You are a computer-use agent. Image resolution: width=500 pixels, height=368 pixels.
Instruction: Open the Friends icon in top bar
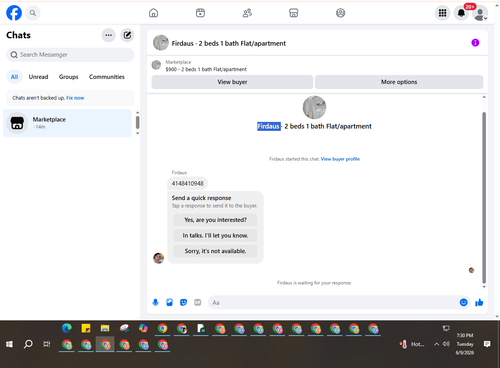[247, 13]
